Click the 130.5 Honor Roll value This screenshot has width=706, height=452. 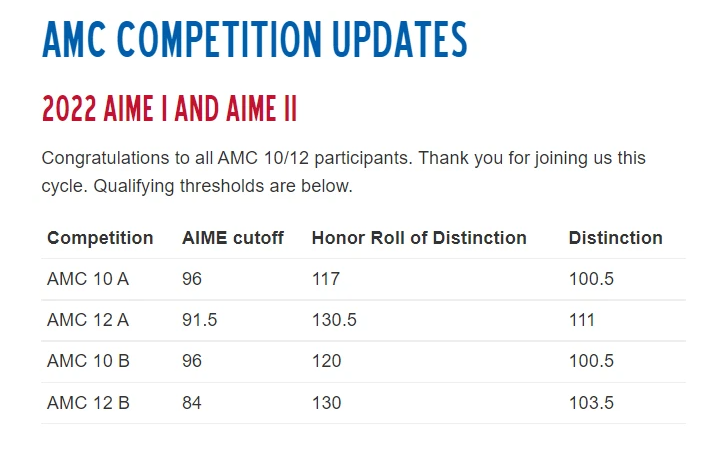point(334,320)
